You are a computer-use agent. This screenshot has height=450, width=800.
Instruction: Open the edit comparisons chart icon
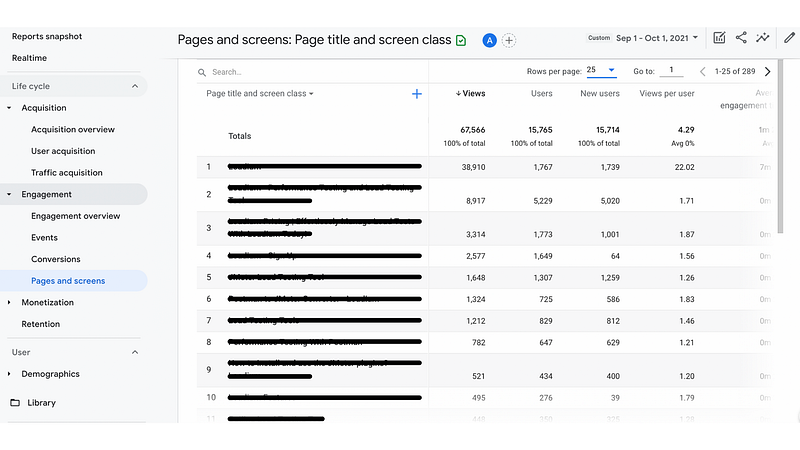click(718, 38)
